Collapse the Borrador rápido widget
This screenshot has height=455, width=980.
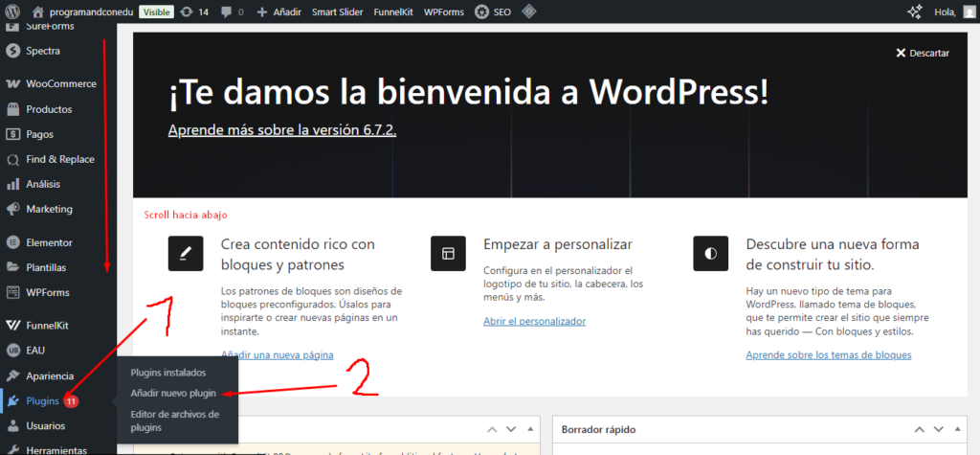coord(957,430)
